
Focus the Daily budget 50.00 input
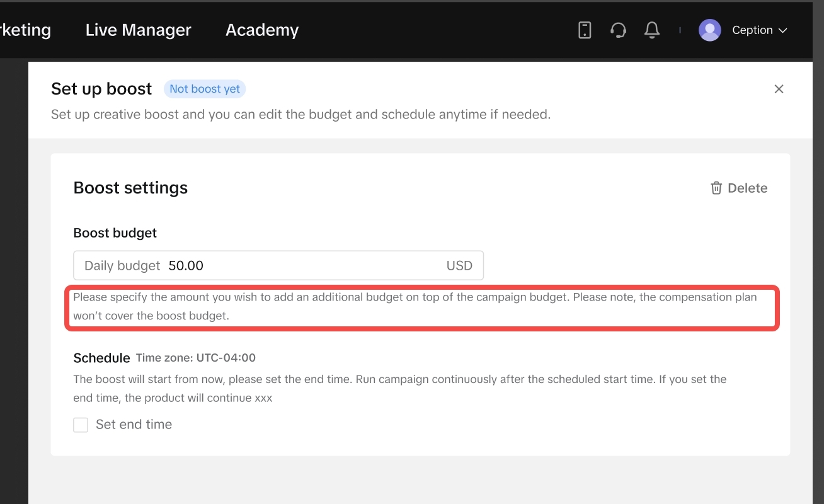[302, 266]
